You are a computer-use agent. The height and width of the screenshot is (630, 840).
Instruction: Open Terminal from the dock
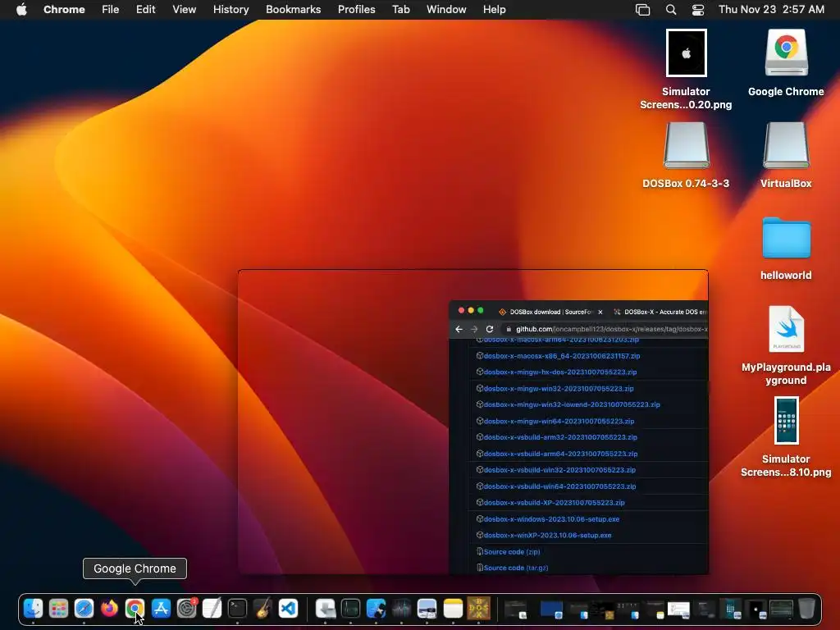(x=237, y=609)
